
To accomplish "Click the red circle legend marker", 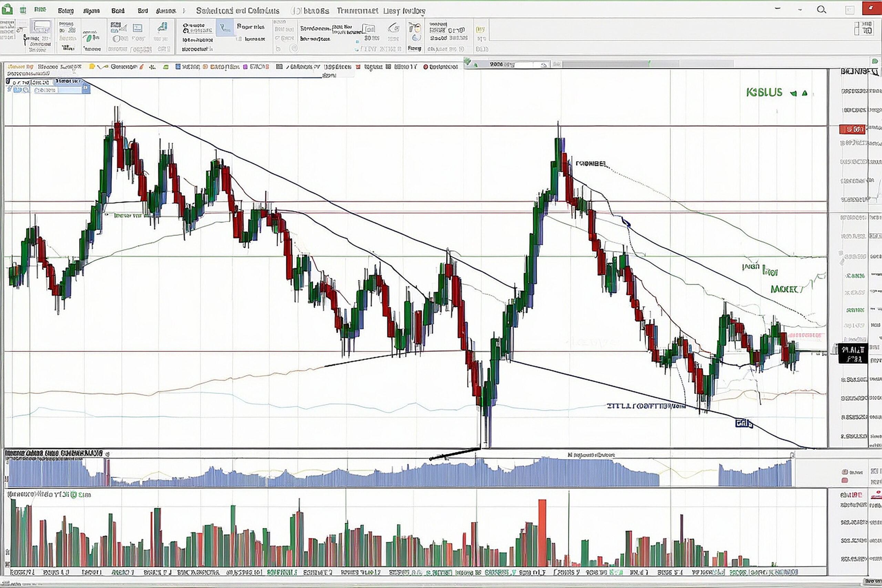I will 425,67.
